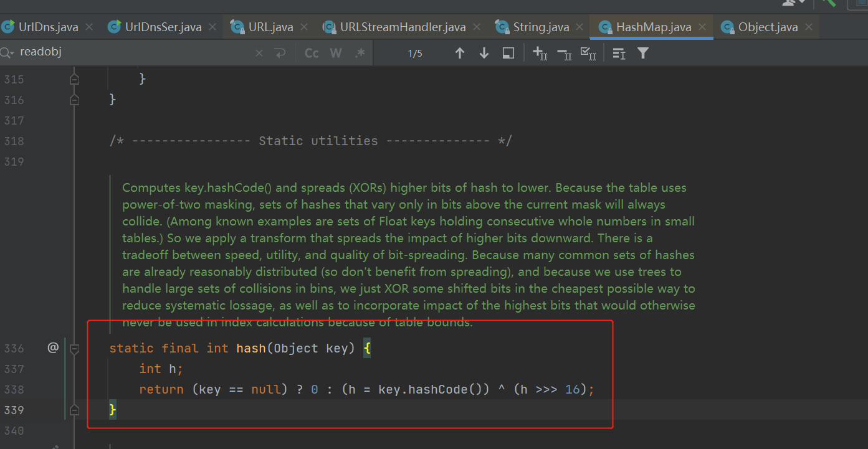Viewport: 868px width, 449px height.
Task: Open the search filter funnel icon
Action: tap(643, 54)
